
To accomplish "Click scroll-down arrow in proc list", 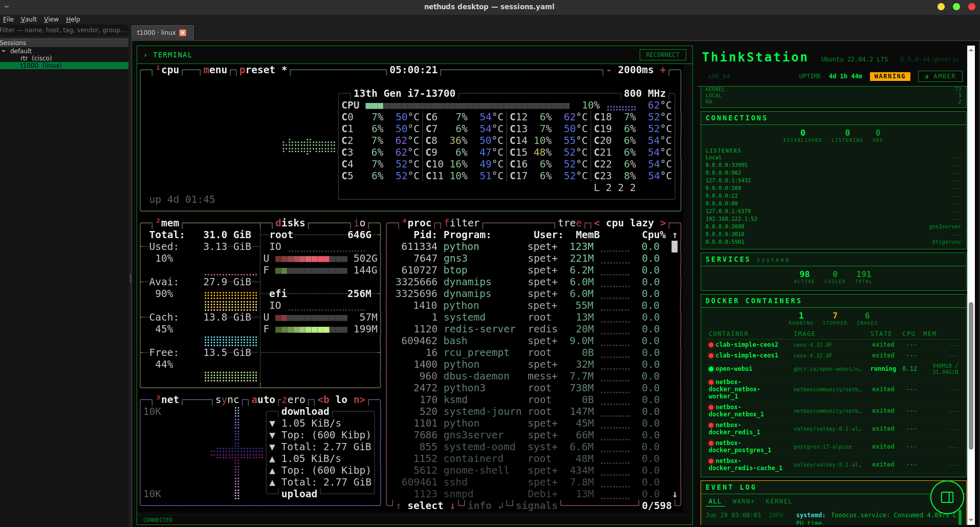I will tap(674, 494).
